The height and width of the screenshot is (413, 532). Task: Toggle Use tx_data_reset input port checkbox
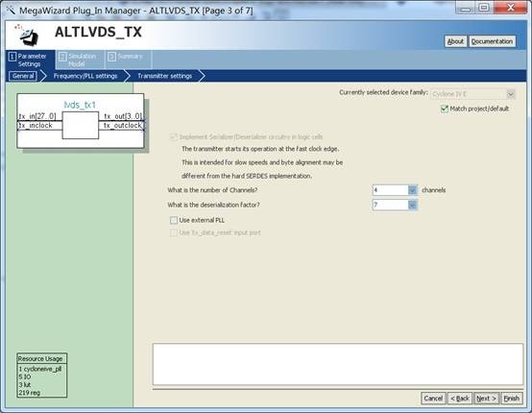pyautogui.click(x=174, y=232)
